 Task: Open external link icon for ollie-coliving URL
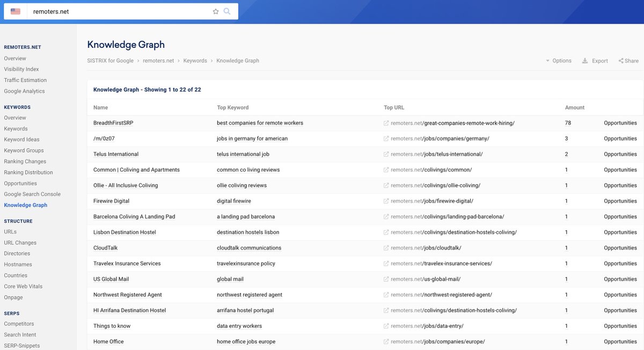[386, 185]
